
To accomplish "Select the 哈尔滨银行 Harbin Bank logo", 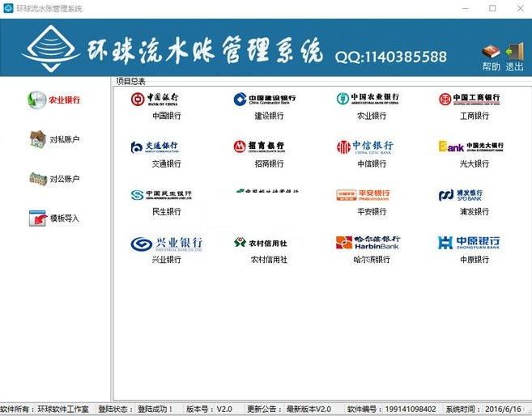I will tap(368, 243).
